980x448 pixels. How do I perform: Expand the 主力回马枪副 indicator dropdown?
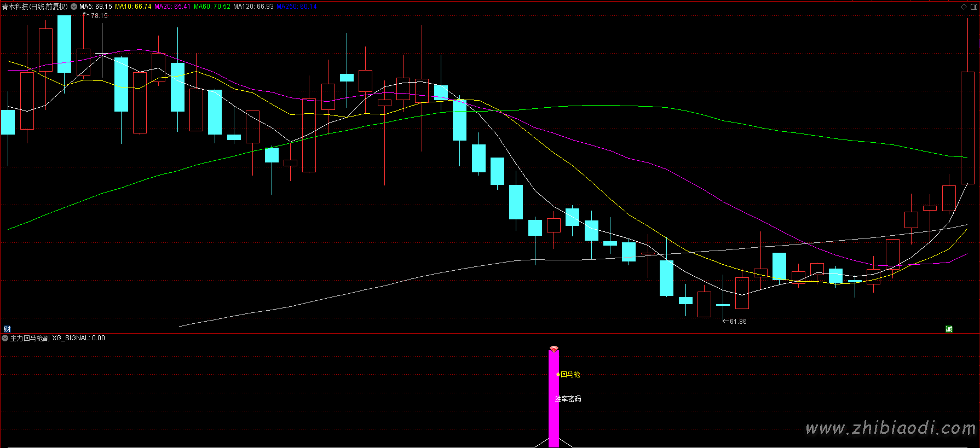(5, 338)
